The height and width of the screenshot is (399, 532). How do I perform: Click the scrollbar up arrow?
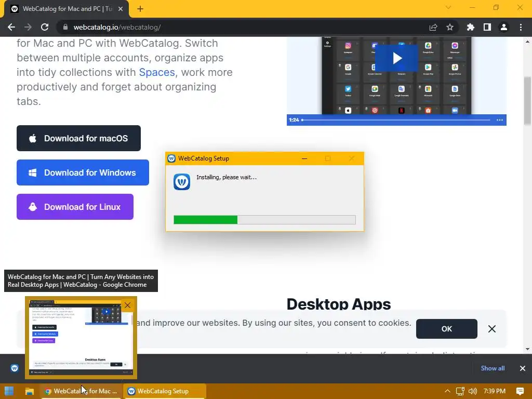527,42
